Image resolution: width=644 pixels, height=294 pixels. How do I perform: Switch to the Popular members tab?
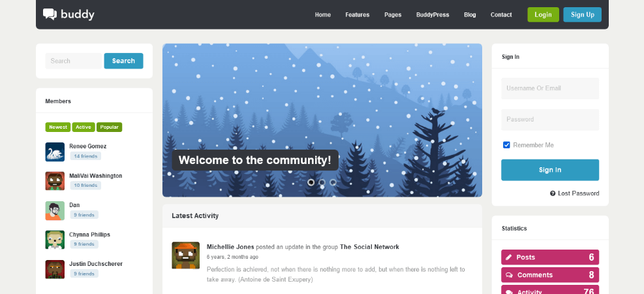[109, 127]
